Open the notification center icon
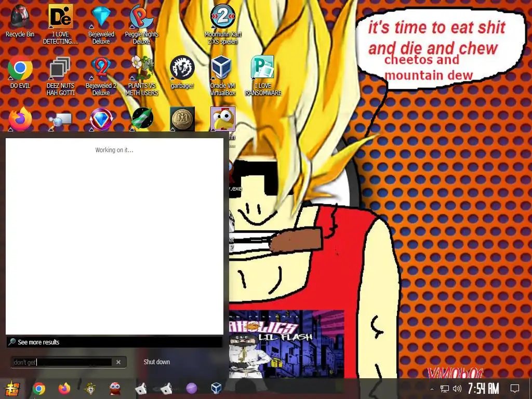532x399 pixels. coord(515,389)
